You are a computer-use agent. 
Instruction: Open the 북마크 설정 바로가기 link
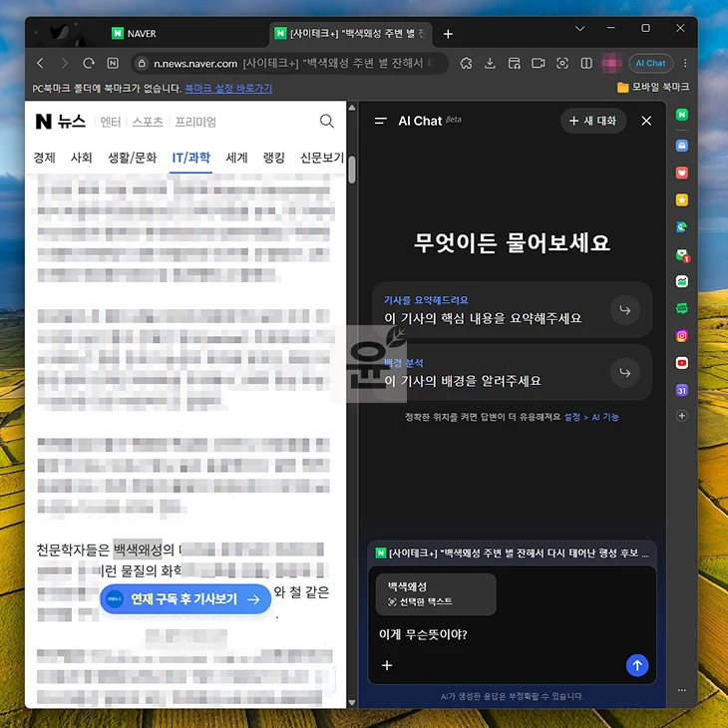pyautogui.click(x=228, y=88)
